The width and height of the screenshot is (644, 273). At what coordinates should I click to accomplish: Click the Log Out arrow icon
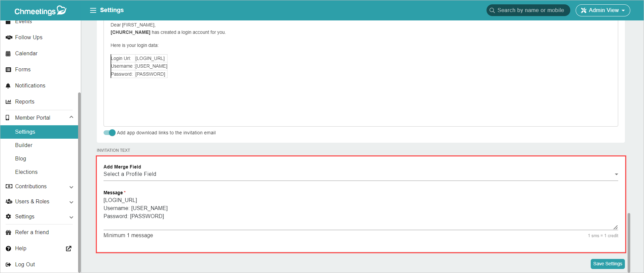[x=8, y=265]
